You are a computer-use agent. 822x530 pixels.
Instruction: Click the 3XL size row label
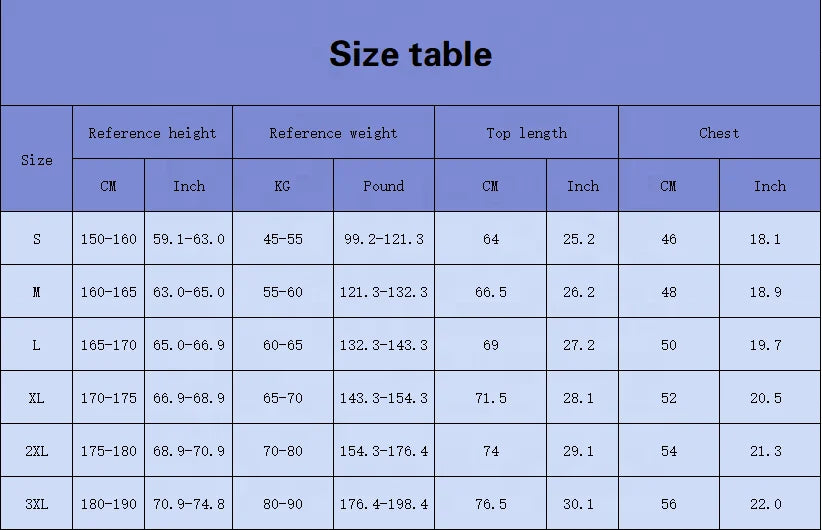click(37, 504)
